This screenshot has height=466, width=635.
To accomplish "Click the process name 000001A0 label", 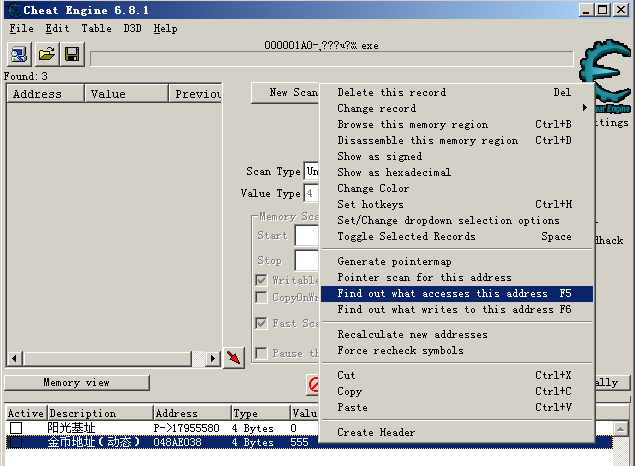I will pyautogui.click(x=321, y=45).
